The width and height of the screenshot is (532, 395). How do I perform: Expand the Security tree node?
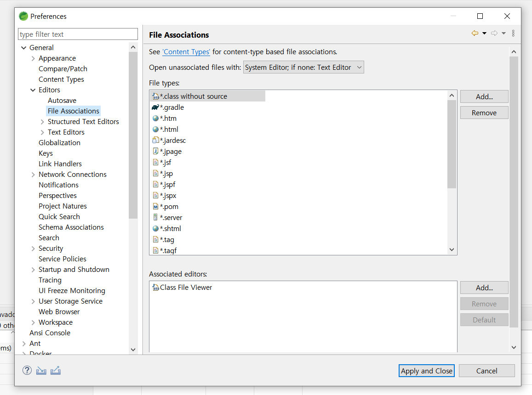33,248
